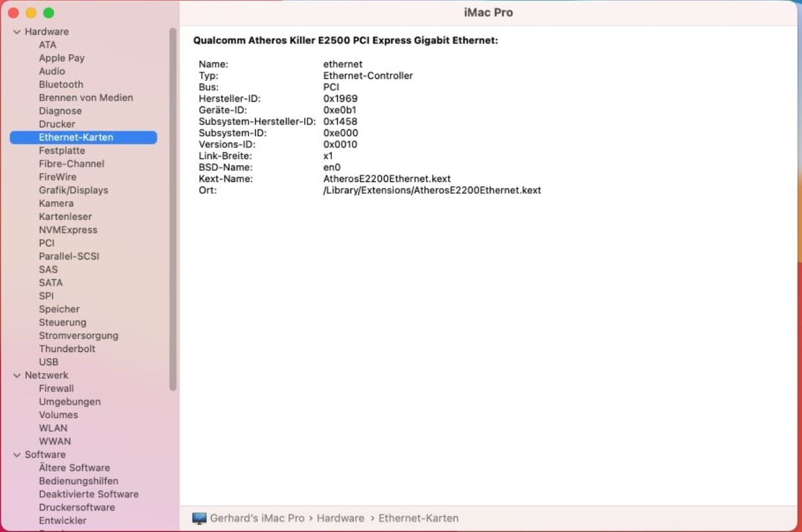The width and height of the screenshot is (802, 532).
Task: Select Steuerung in the sidebar
Action: (x=62, y=322)
